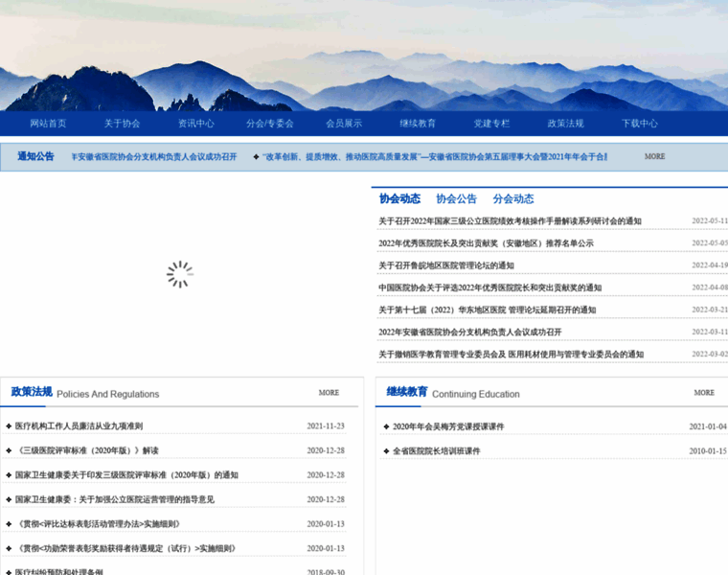This screenshot has width=728, height=575.
Task: Click diamond bullet beside 2020年年会吴梅芳党课授课课件
Action: 385,426
